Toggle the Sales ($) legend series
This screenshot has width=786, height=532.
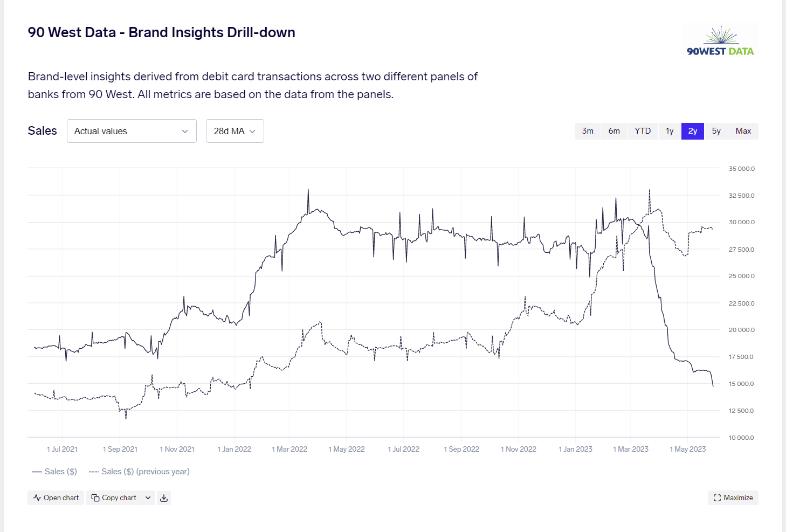coord(55,472)
